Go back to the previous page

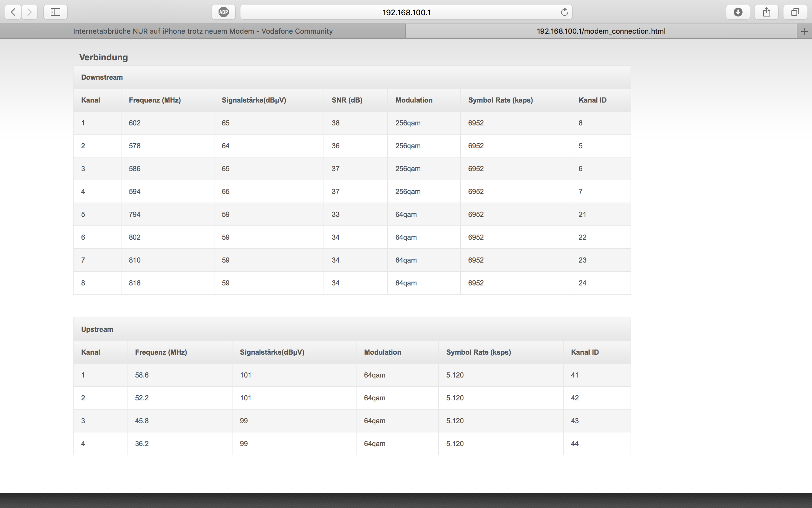(x=13, y=12)
